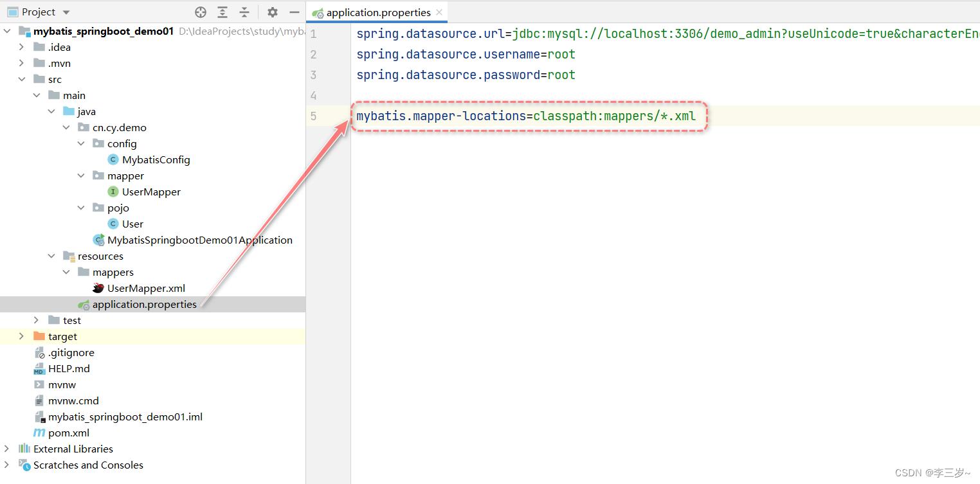Click the Collapse All toolbar icon

tap(244, 12)
